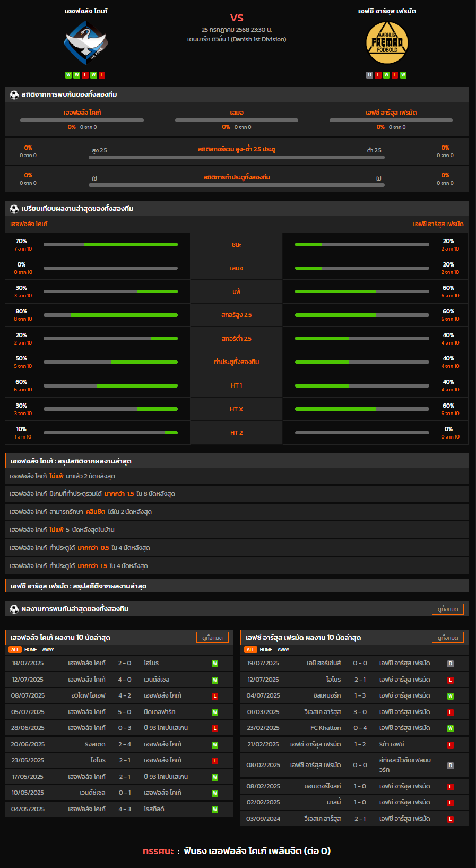The image size is (476, 868).
Task: Click the red VS text
Action: coord(237,18)
